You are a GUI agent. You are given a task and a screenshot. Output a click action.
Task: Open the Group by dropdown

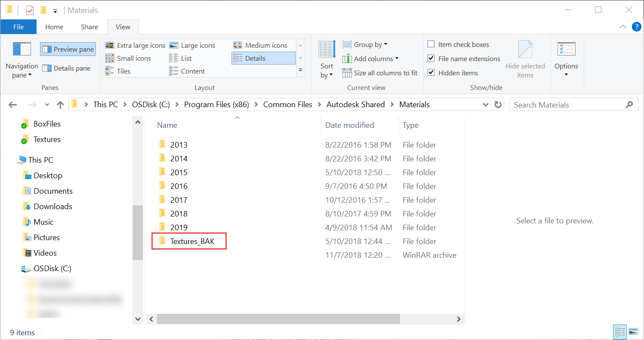(x=365, y=44)
